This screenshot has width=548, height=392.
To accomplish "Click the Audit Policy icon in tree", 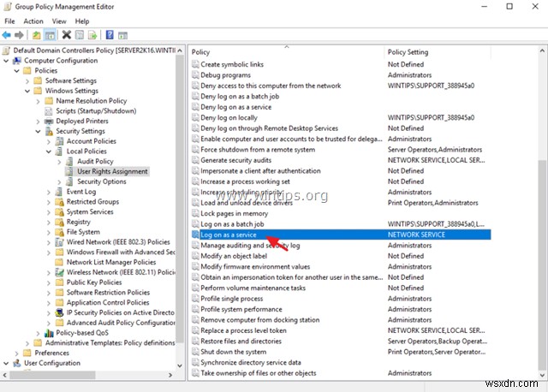I will point(70,162).
